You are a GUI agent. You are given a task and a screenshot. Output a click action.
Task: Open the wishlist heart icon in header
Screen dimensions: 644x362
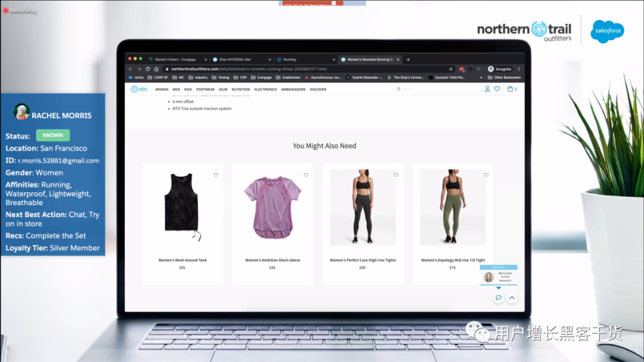(x=497, y=89)
